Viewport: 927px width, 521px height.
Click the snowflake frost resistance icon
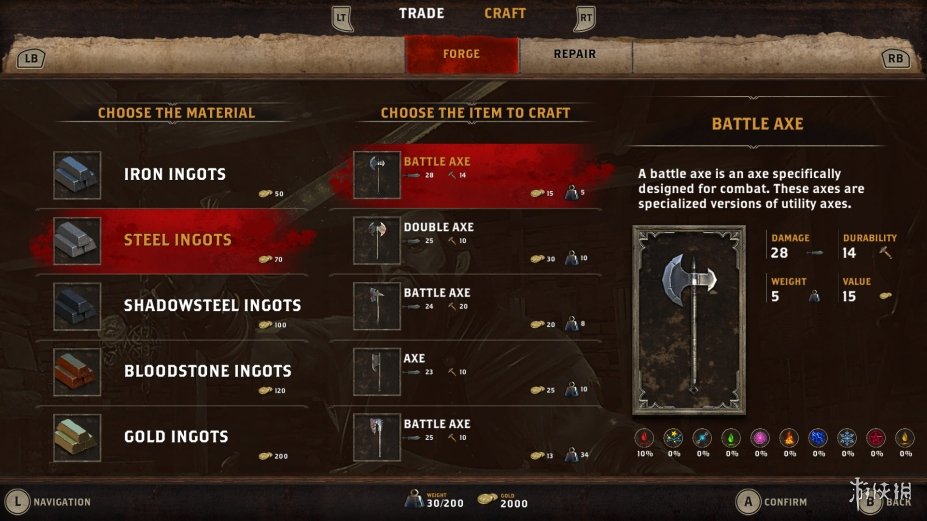point(847,438)
